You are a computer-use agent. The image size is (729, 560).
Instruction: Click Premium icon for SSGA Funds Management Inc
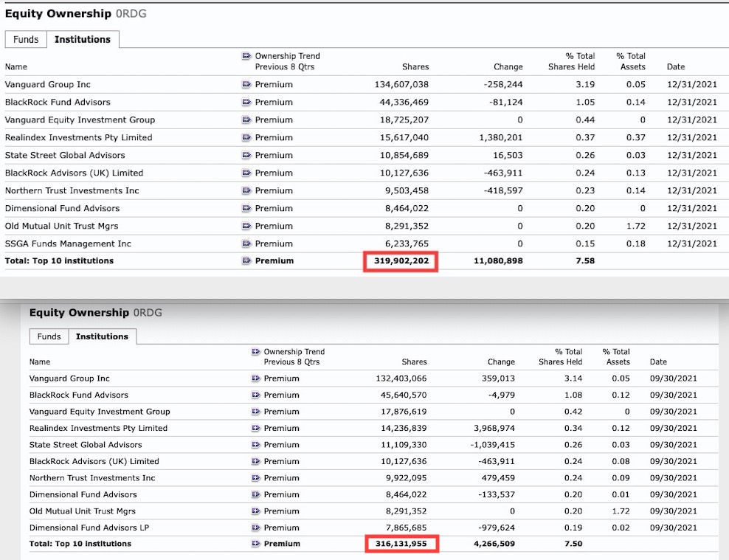tap(246, 243)
